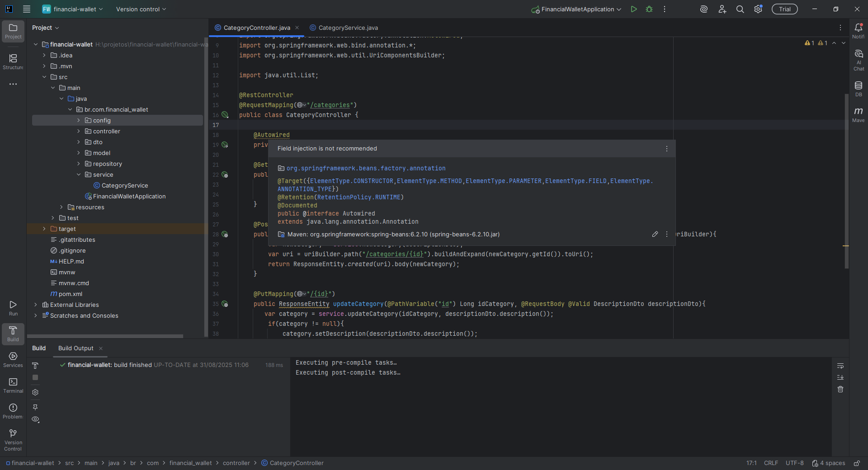Show more tool windows ellipsis
Viewport: 868px width, 470px height.
13,84
